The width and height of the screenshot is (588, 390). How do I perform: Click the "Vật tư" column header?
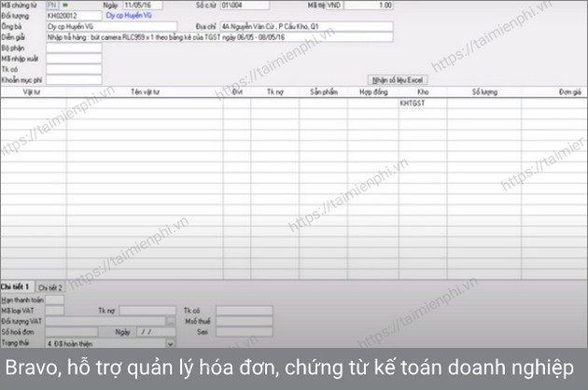coord(32,93)
